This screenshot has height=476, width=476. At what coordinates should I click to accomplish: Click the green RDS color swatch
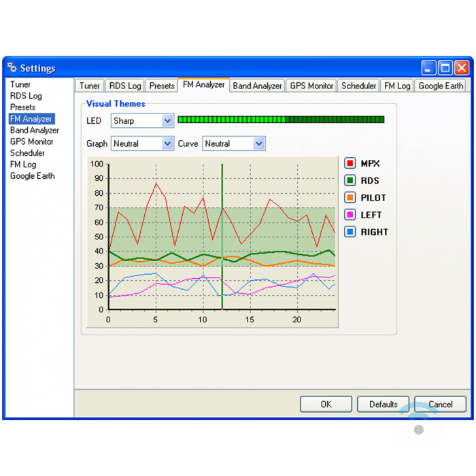pyautogui.click(x=350, y=180)
